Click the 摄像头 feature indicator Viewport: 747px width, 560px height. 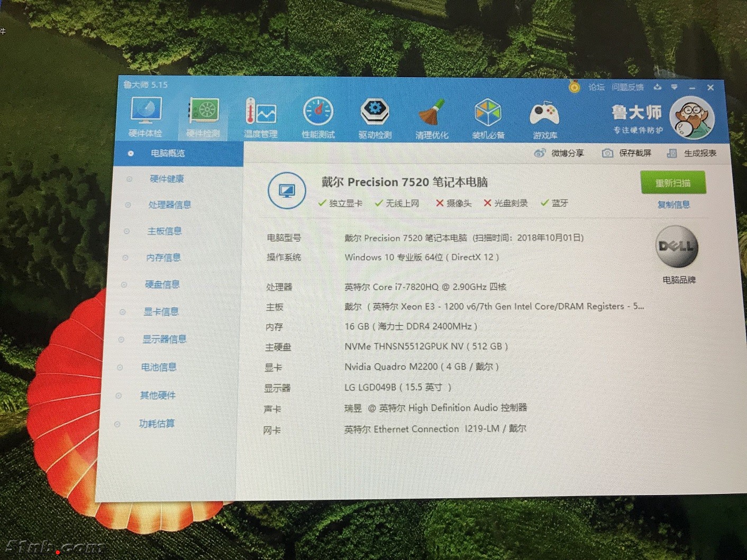click(x=453, y=203)
